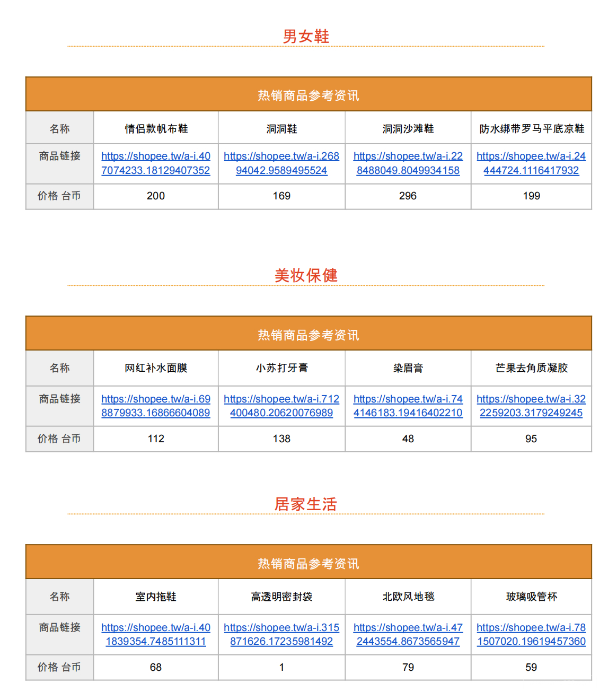
Task: Open the 小苏打牙膏 Shopee link
Action: 281,405
